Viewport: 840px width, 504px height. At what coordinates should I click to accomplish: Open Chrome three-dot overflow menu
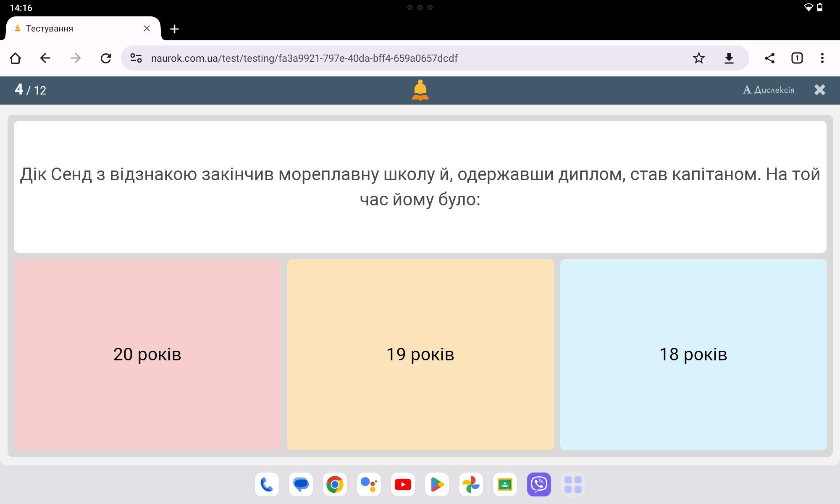(822, 58)
